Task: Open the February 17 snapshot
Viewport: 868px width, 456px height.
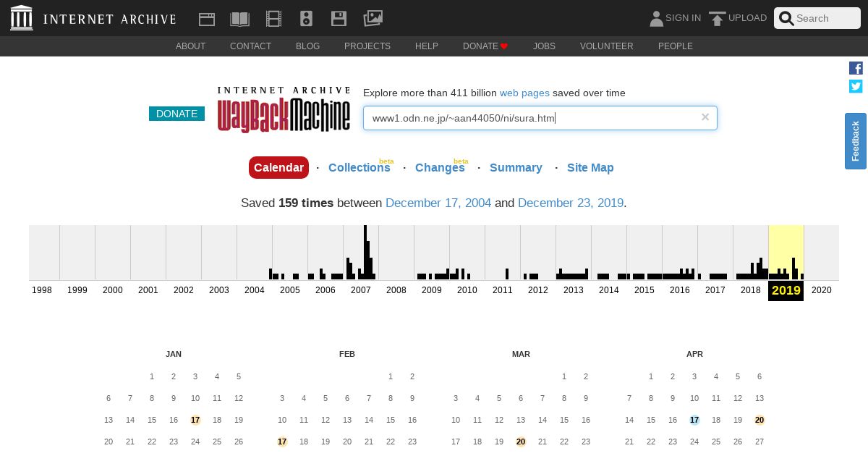Action: (x=282, y=442)
